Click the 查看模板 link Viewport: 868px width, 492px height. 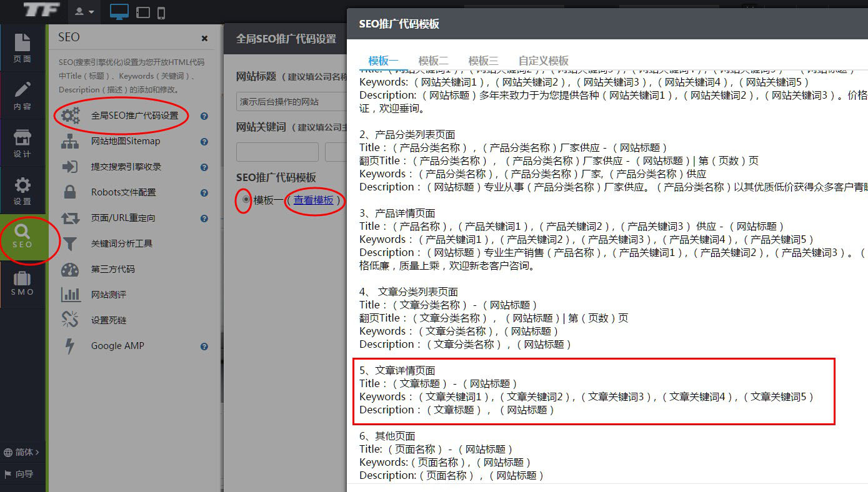[x=314, y=200]
